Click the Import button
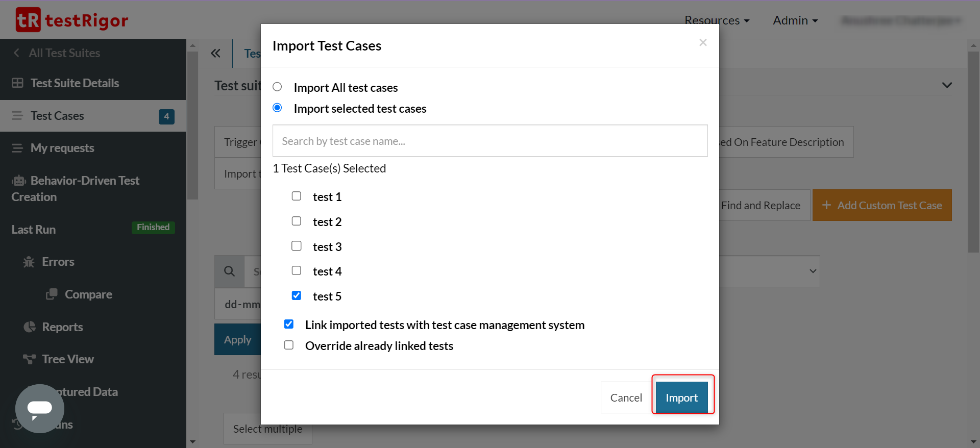This screenshot has width=980, height=448. pyautogui.click(x=681, y=397)
